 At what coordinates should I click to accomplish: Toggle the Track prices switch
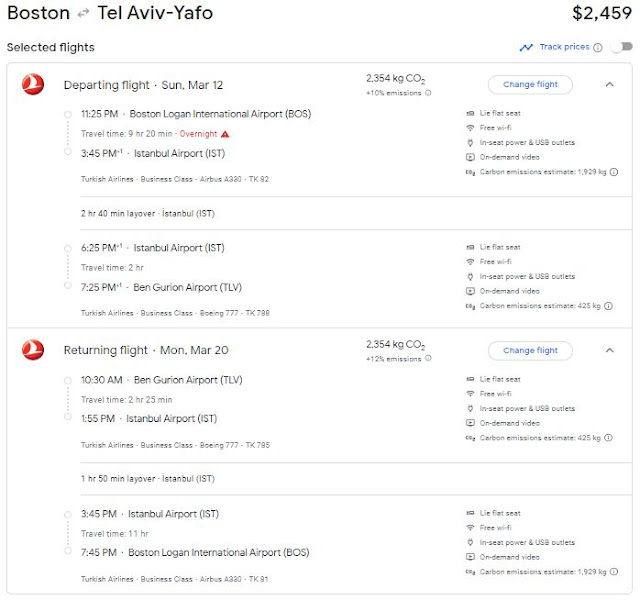(621, 47)
